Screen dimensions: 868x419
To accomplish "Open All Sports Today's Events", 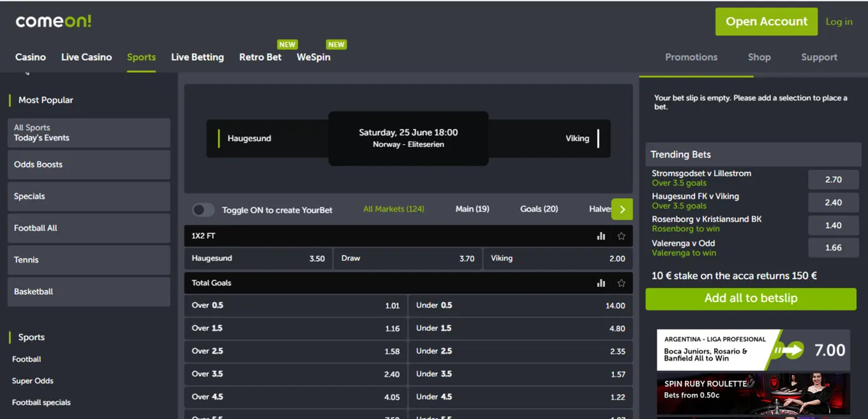I will [x=89, y=133].
